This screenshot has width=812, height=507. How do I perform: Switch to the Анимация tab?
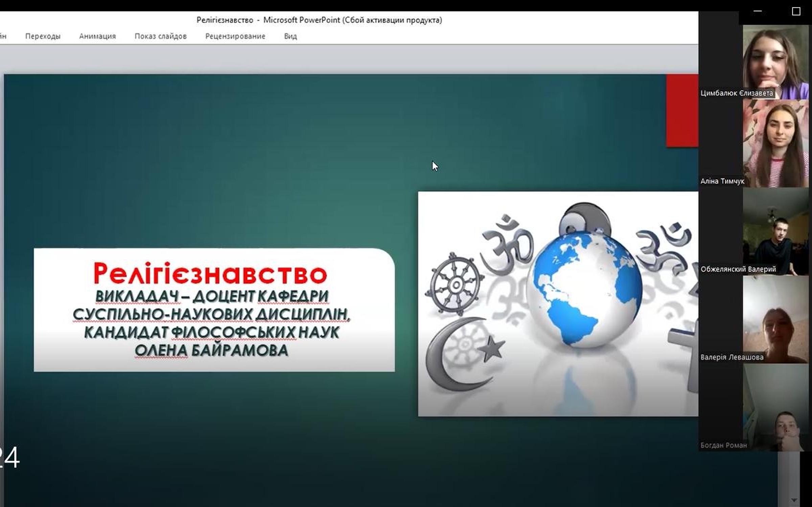[97, 36]
